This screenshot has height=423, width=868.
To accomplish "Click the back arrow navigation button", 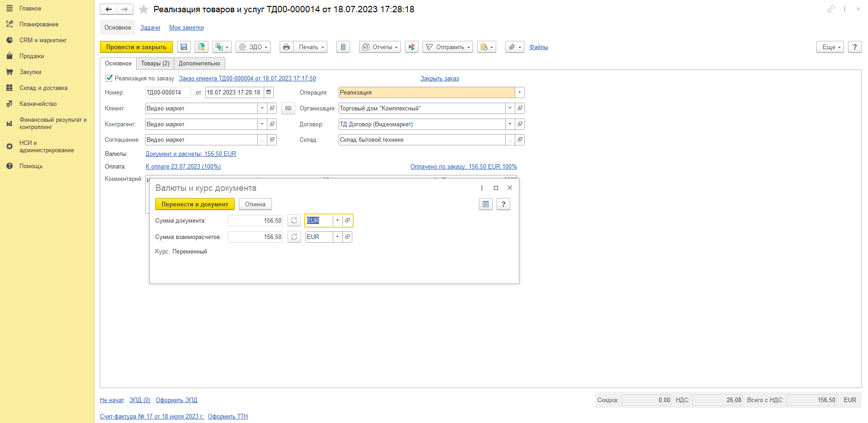I will [108, 9].
